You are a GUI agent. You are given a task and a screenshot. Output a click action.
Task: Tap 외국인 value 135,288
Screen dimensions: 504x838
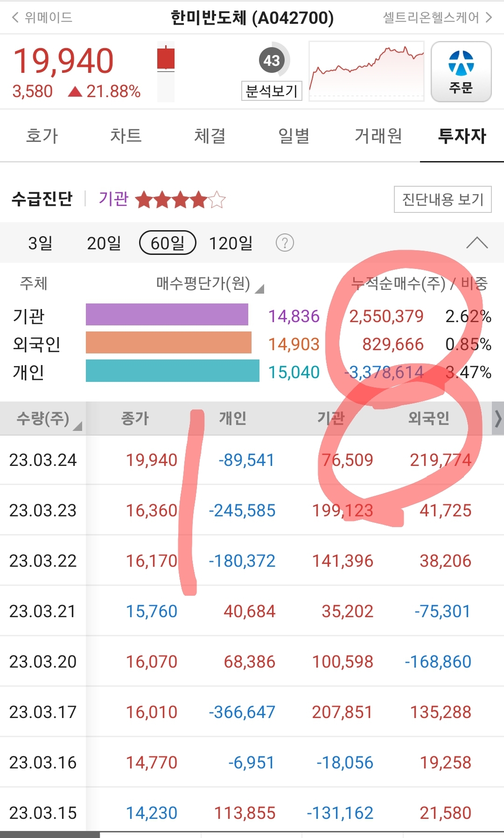[x=441, y=712]
